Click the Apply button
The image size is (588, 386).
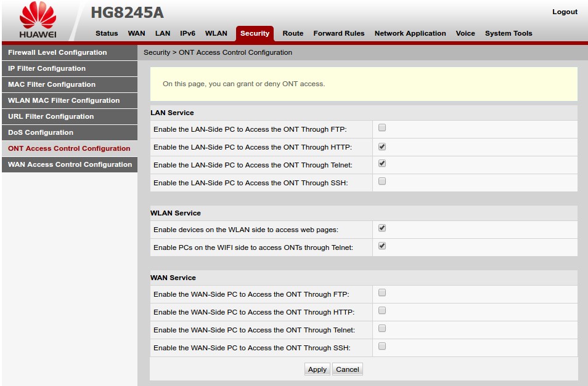317,369
